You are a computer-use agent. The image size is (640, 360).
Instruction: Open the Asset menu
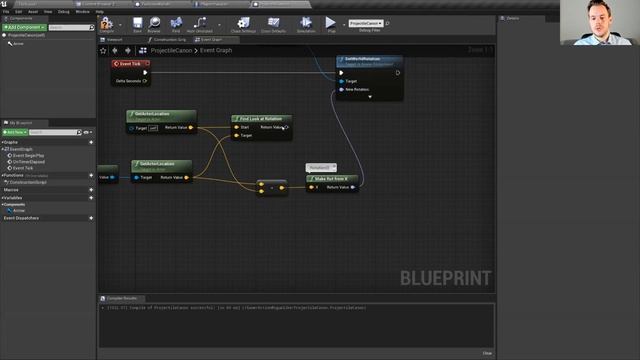pos(33,12)
